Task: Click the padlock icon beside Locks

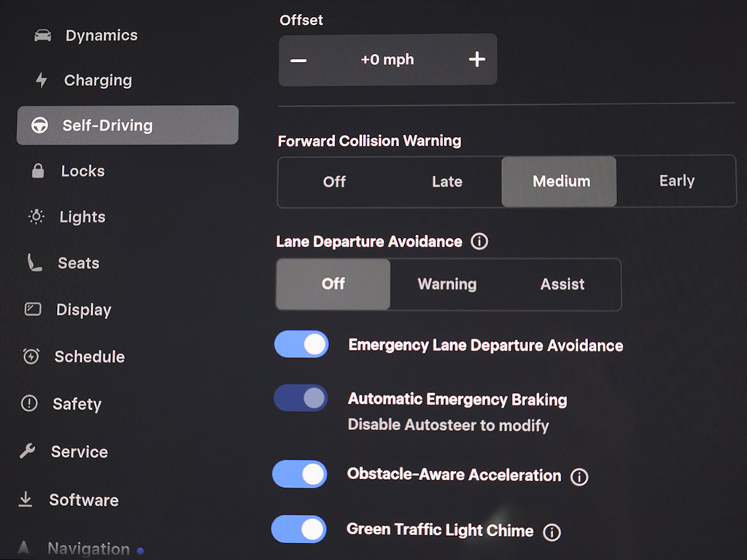Action: (x=38, y=171)
